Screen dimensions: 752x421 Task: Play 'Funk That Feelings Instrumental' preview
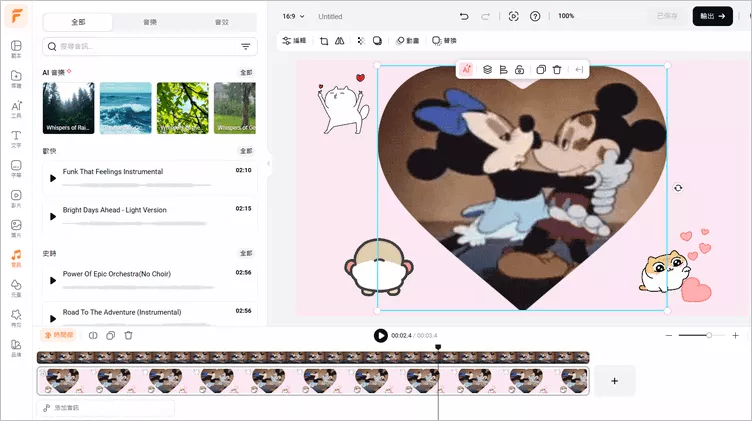click(53, 178)
